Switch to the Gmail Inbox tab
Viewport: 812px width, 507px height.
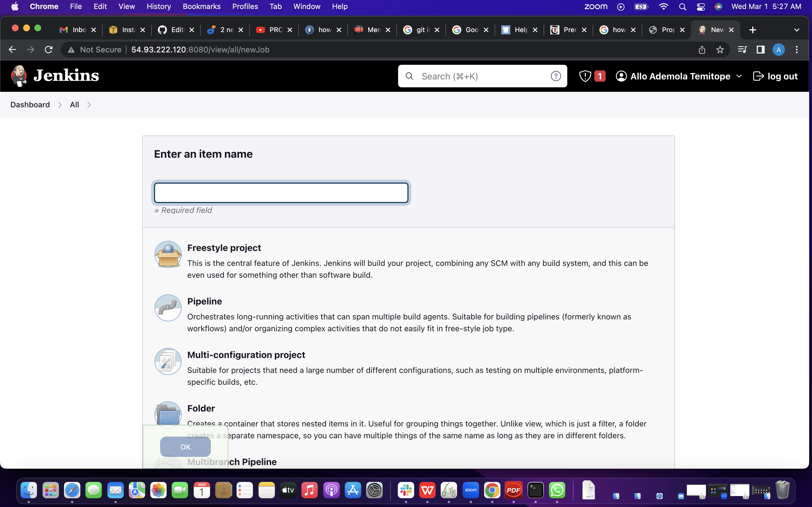click(x=77, y=30)
